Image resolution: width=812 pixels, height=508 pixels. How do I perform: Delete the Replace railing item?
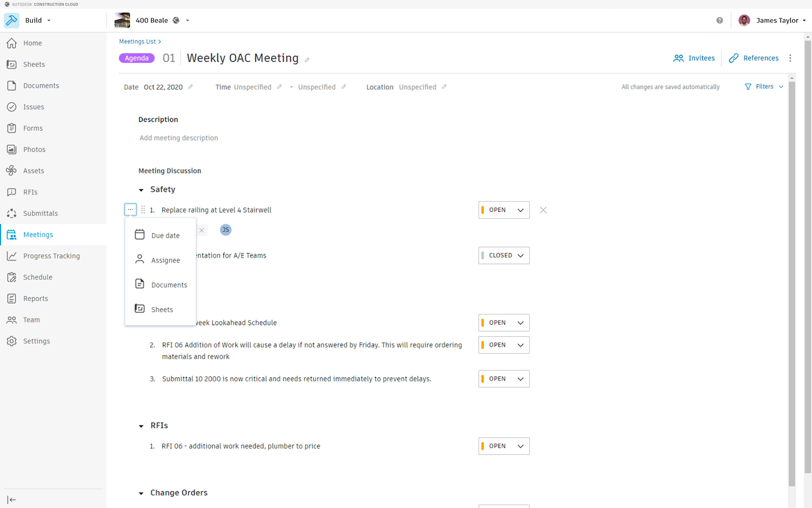click(543, 210)
